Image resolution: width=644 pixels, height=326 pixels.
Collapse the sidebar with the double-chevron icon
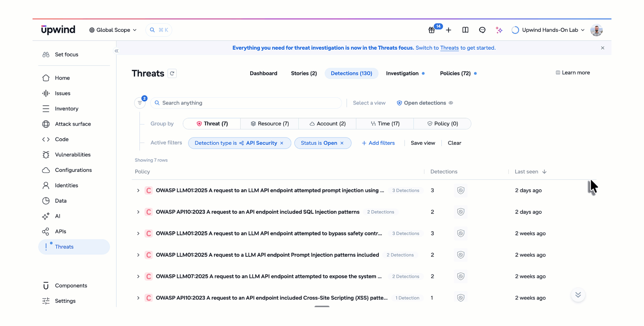coord(116,51)
